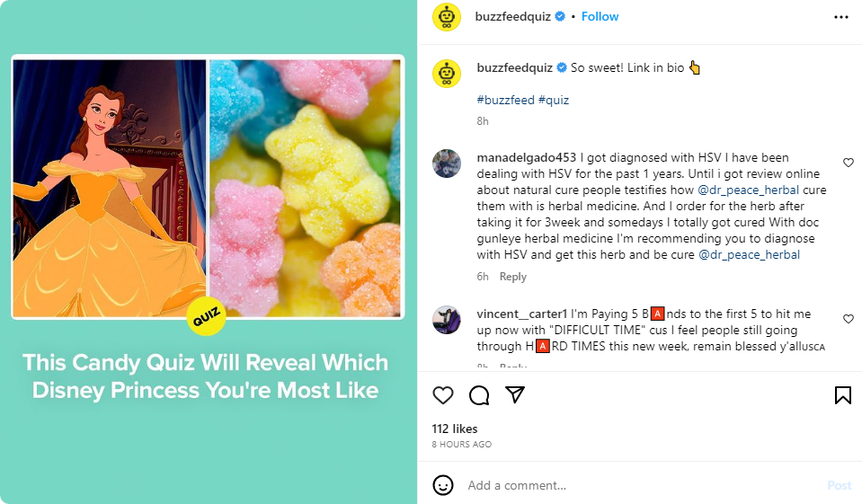The image size is (862, 504).
Task: Open comments via speech bubble icon
Action: click(x=479, y=395)
